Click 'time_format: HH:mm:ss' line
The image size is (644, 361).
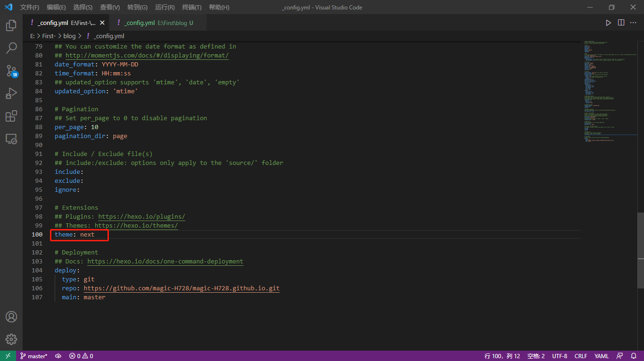[x=93, y=74]
